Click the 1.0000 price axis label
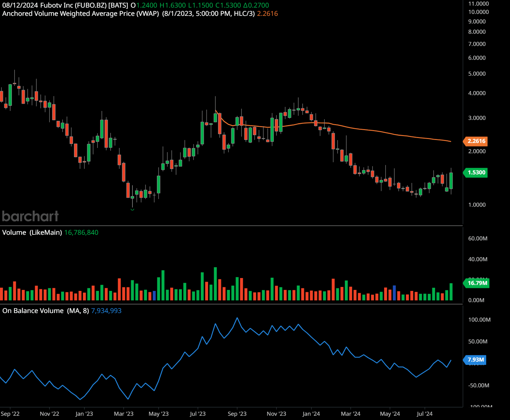 pos(477,205)
